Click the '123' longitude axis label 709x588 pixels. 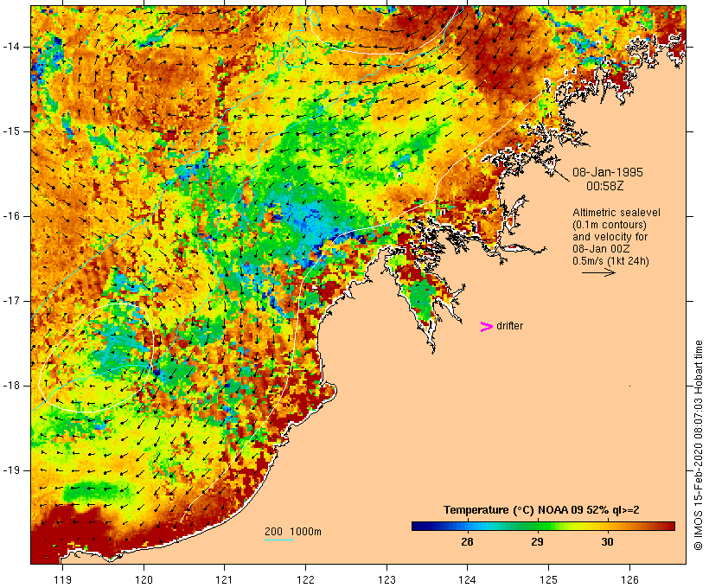[x=386, y=579]
